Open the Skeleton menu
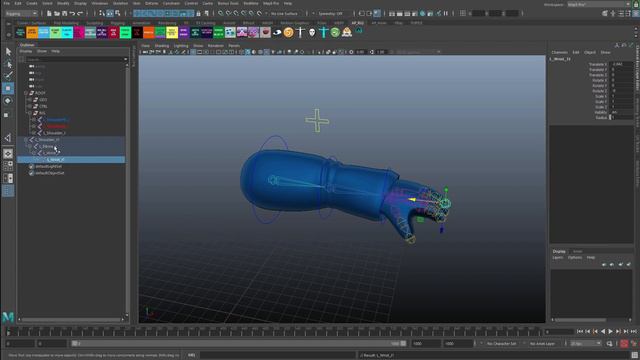The image size is (640, 360). point(120,3)
